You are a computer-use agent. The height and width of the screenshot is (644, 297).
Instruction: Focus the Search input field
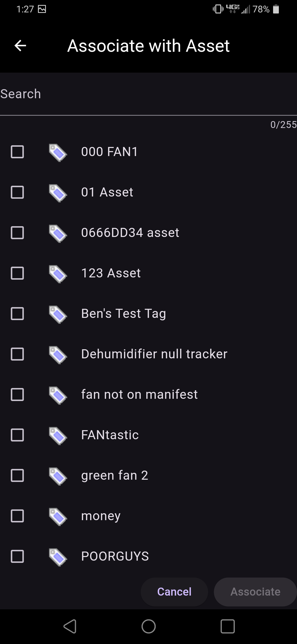[x=148, y=94]
